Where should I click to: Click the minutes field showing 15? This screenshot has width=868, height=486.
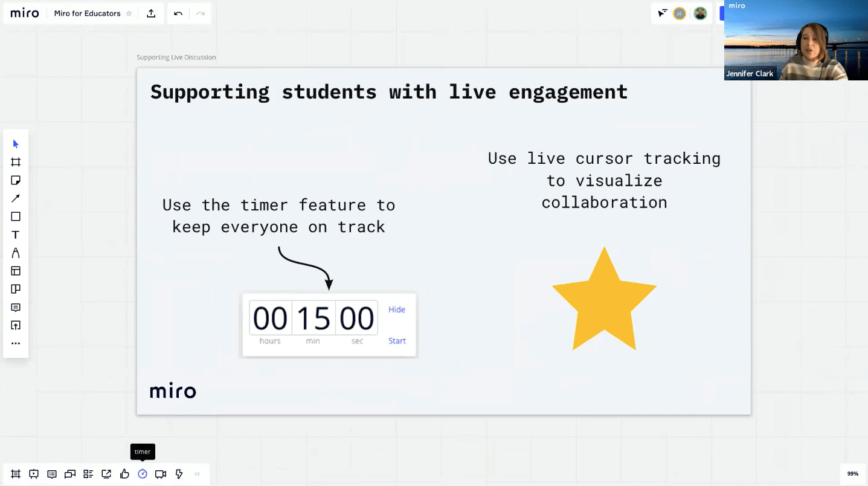313,318
